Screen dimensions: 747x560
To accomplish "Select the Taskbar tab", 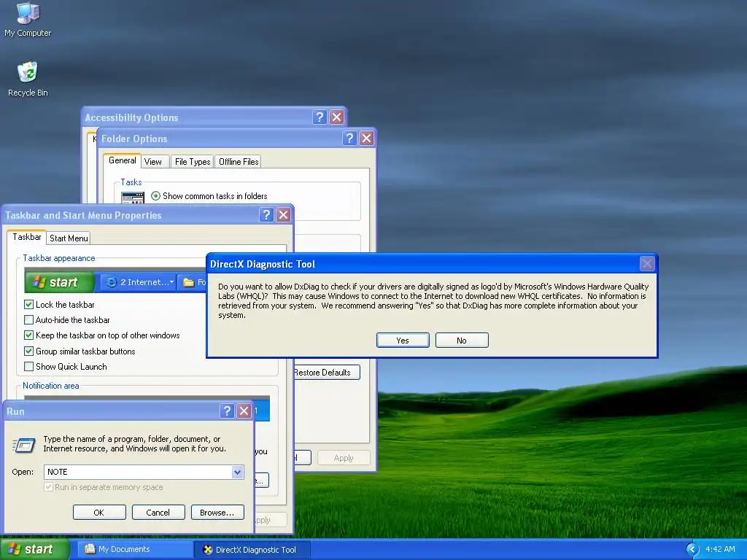I will click(27, 237).
